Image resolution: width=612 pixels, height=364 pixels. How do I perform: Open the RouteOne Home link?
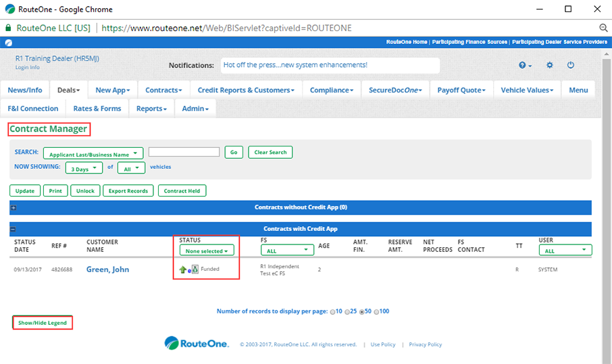pos(407,42)
